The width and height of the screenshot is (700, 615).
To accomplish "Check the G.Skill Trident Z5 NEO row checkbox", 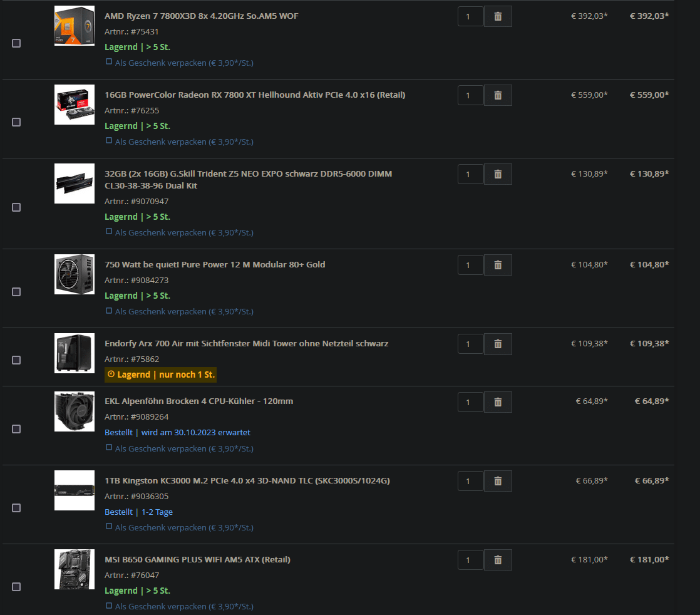I will [x=16, y=207].
